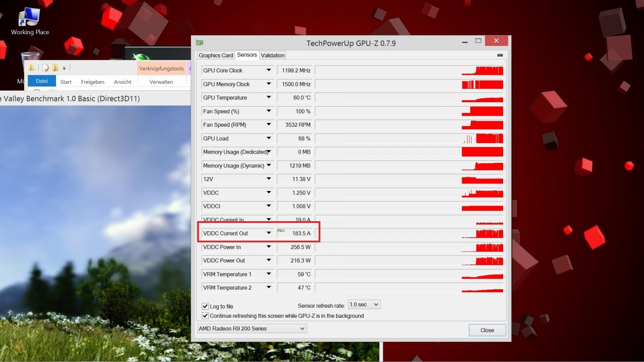Switch to the Graphics Card tab
Viewport: 644px width, 362px height.
click(x=216, y=56)
